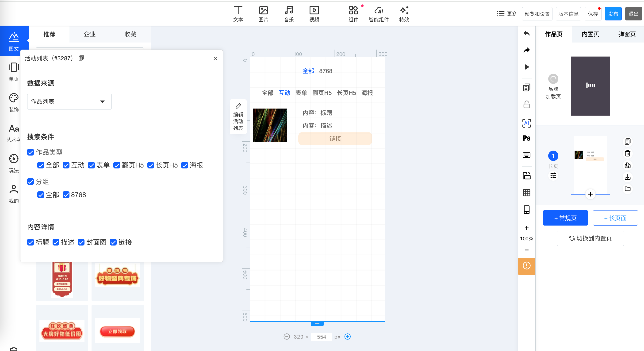This screenshot has width=644, height=351.
Task: Open the grid table icon
Action: (x=526, y=193)
